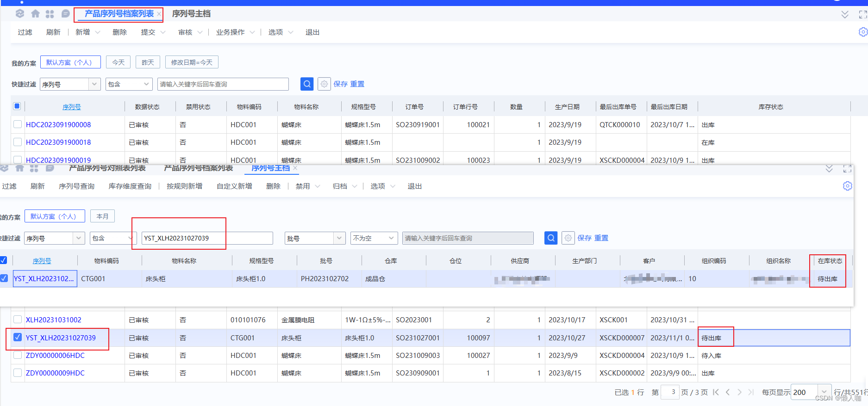The height and width of the screenshot is (406, 868).
Task: Open the 序列号 field dropdown in top quick filter
Action: 94,84
